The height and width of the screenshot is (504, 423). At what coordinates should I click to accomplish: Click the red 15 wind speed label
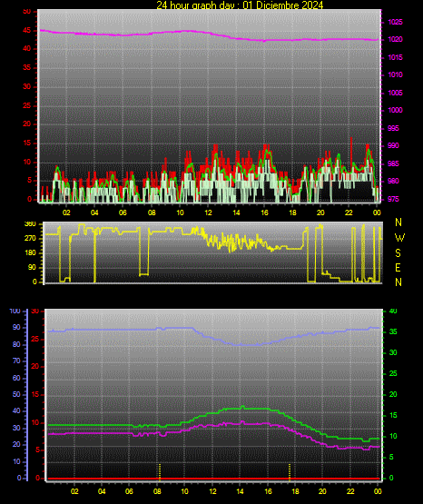pos(27,143)
